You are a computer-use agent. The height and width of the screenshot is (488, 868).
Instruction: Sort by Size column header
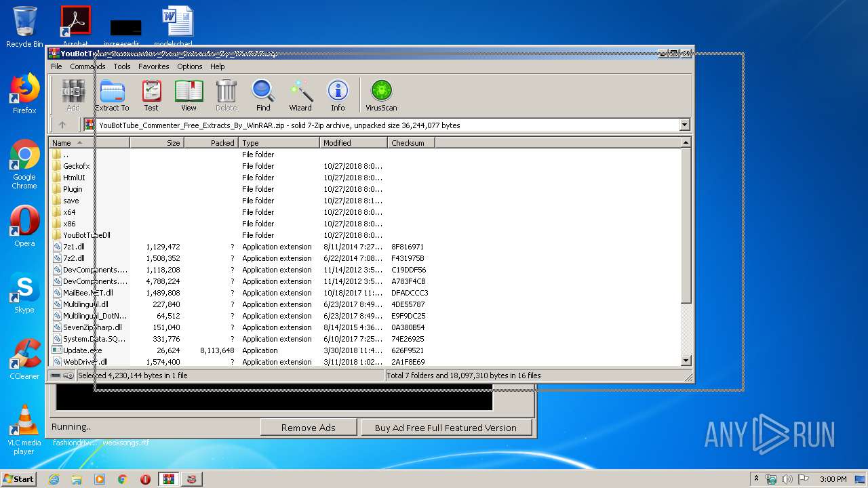pos(157,143)
